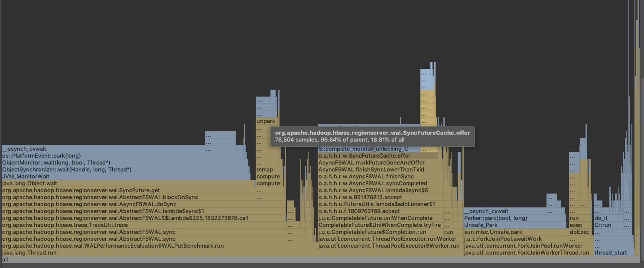Image resolution: width=644 pixels, height=268 pixels.
Task: Click the ObjectMonitor::wait(long, bool, Thread*) frame
Action: coord(125,162)
